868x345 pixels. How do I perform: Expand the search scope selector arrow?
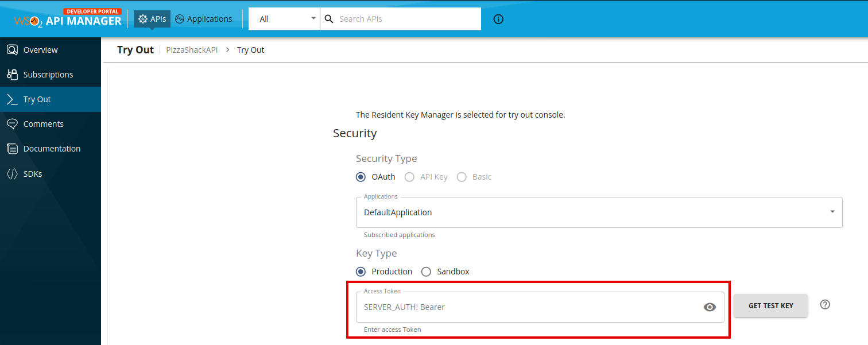coord(313,18)
